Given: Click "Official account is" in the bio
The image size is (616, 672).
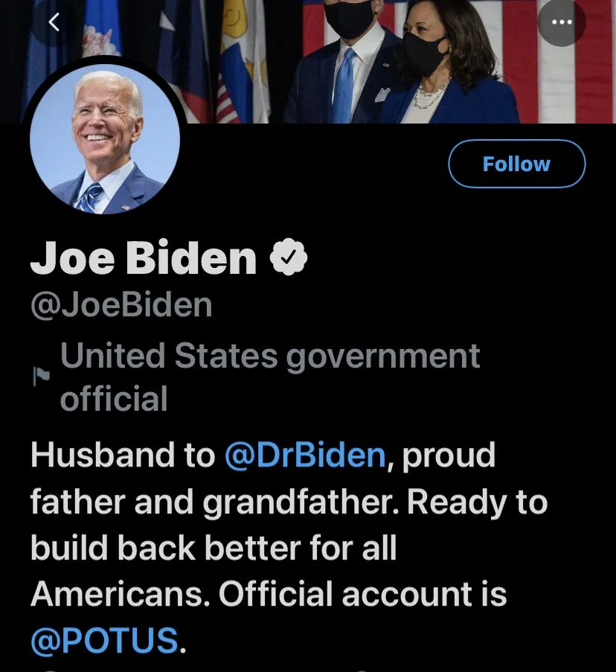Looking at the screenshot, I should 362,595.
